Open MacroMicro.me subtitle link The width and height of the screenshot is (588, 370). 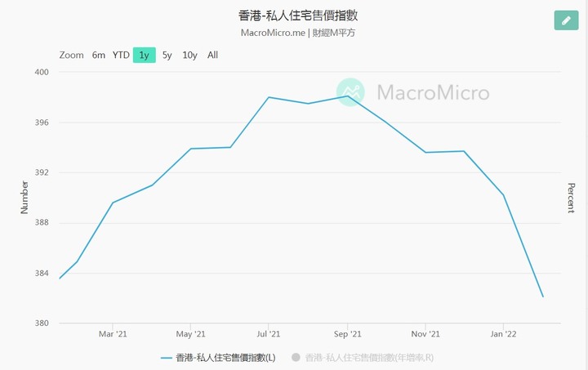273,33
